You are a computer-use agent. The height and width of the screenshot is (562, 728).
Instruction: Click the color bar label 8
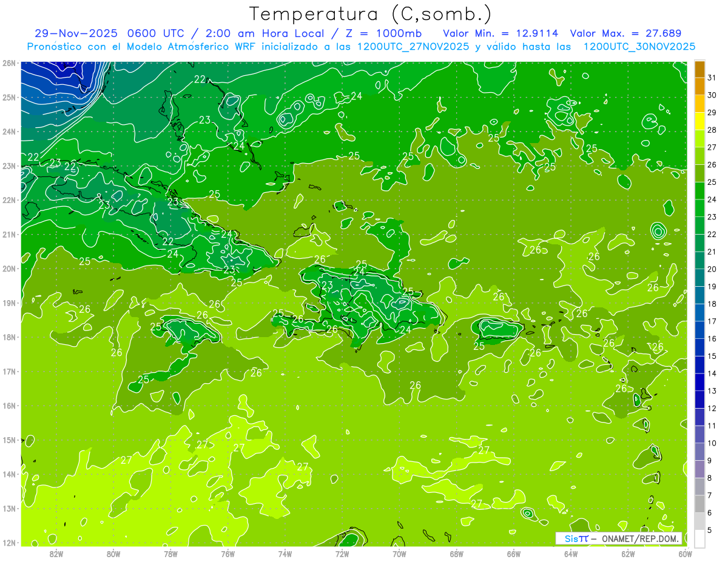710,478
